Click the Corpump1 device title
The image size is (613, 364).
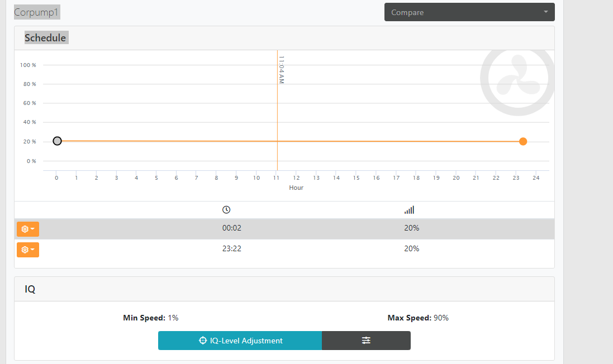pos(37,12)
